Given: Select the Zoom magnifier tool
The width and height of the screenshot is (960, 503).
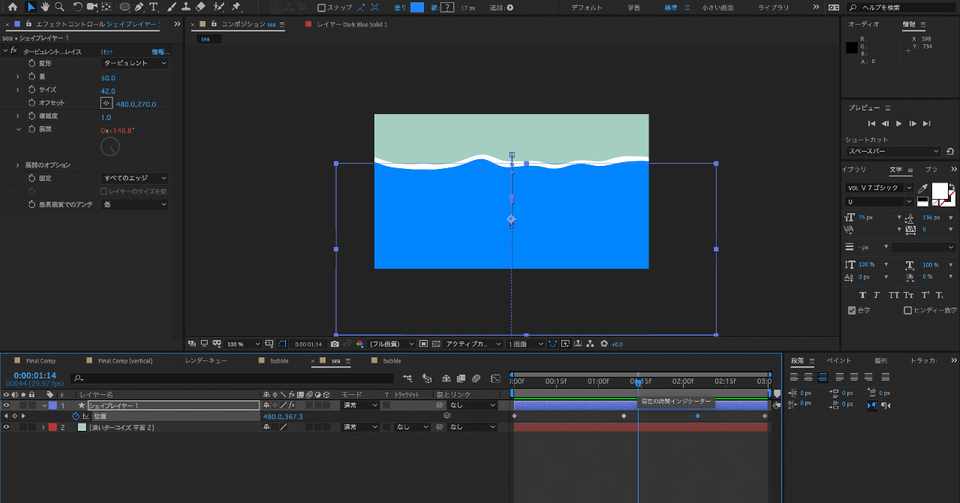Looking at the screenshot, I should tap(59, 7).
